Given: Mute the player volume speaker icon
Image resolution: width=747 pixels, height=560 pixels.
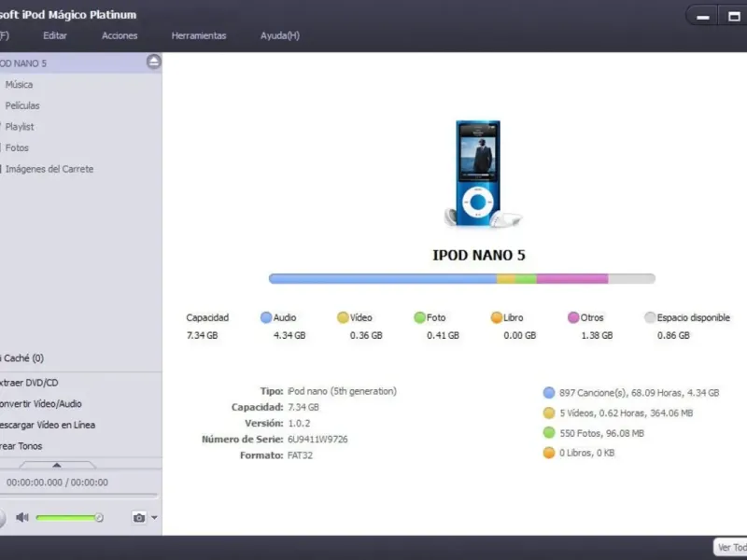Looking at the screenshot, I should point(21,517).
